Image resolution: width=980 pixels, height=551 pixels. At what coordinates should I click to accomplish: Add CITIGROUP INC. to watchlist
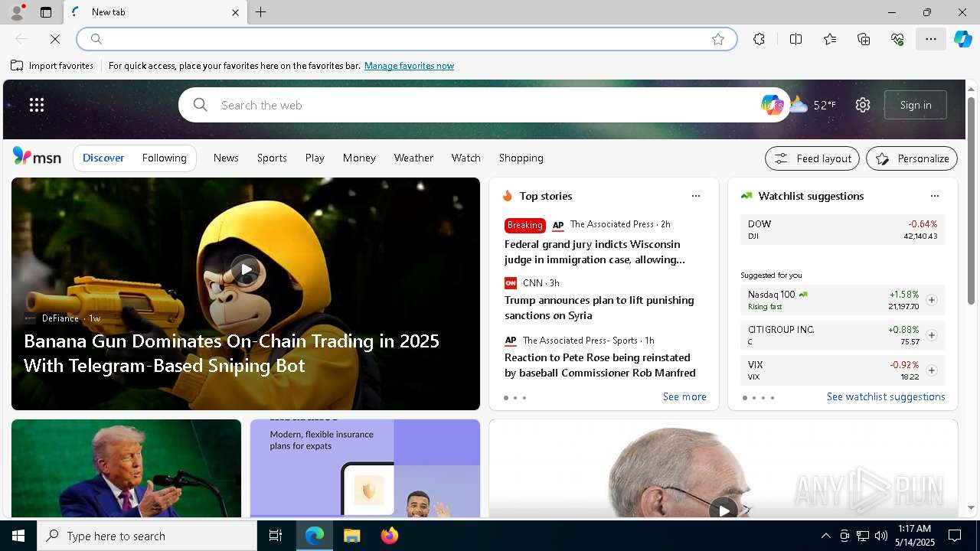pyautogui.click(x=932, y=335)
